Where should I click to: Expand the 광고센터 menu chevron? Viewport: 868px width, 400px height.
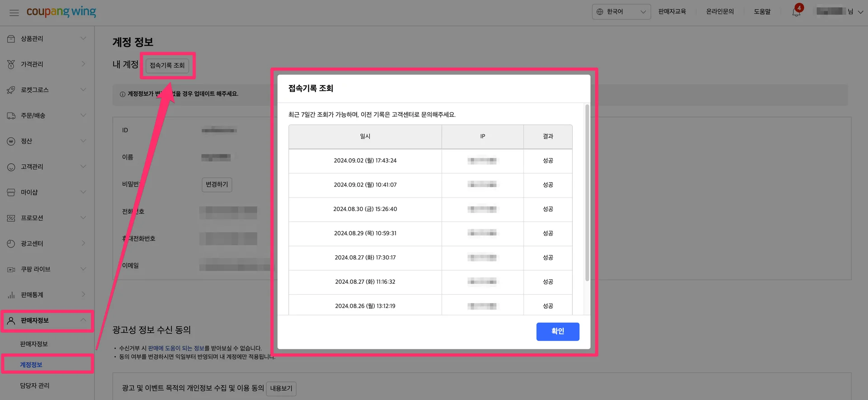coord(83,243)
